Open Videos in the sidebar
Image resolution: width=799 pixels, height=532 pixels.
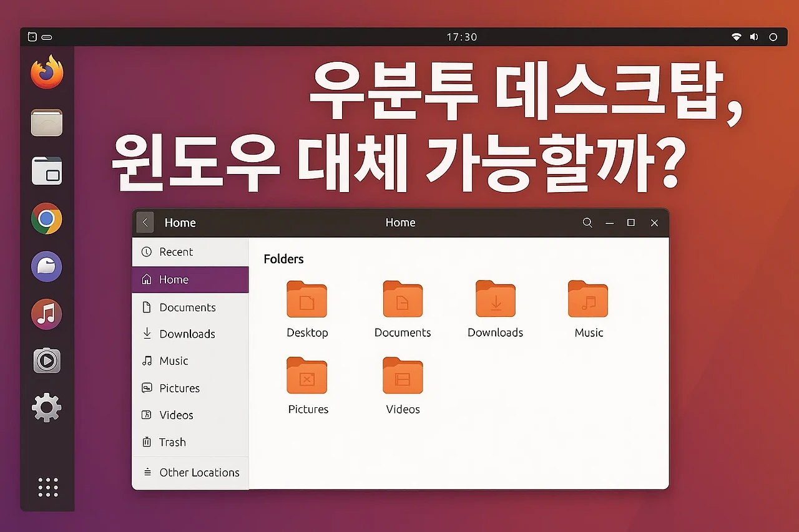[x=190, y=415]
